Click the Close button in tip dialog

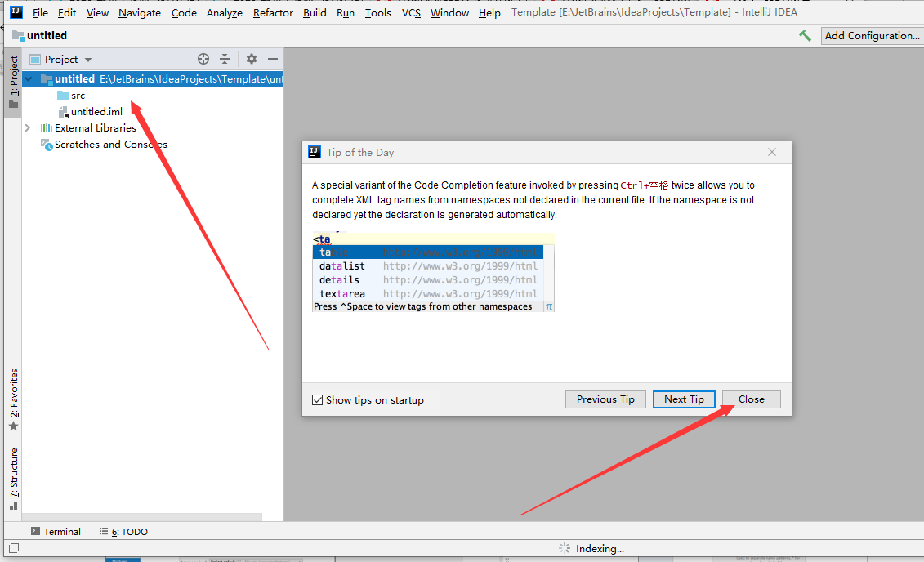[752, 399]
